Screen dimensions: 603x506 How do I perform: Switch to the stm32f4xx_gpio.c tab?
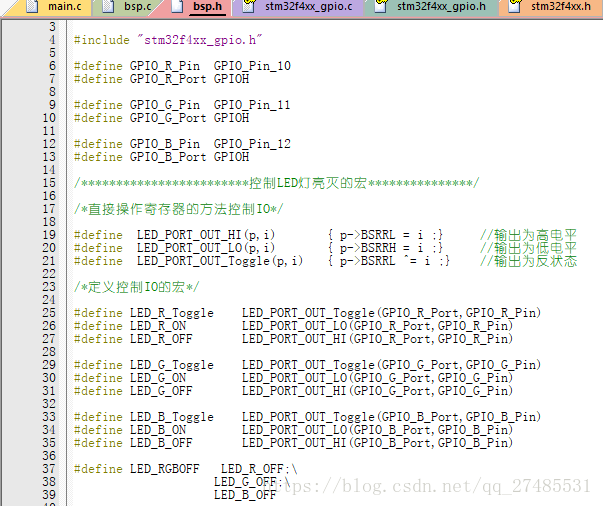tap(308, 7)
